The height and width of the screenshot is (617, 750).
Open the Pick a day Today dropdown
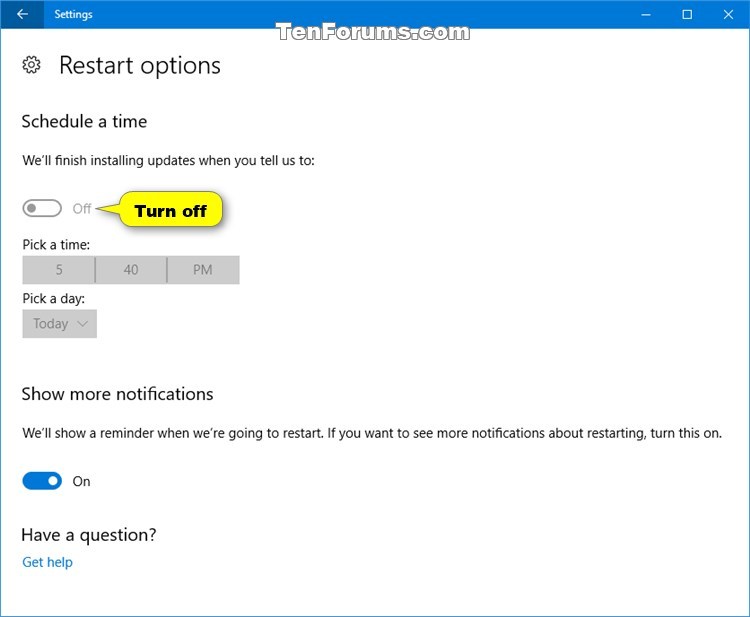[59, 324]
